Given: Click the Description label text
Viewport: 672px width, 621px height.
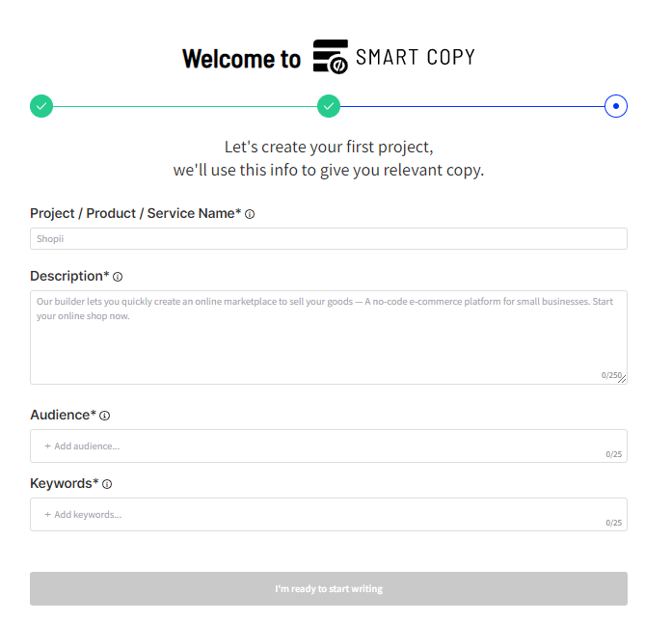Looking at the screenshot, I should [x=69, y=276].
